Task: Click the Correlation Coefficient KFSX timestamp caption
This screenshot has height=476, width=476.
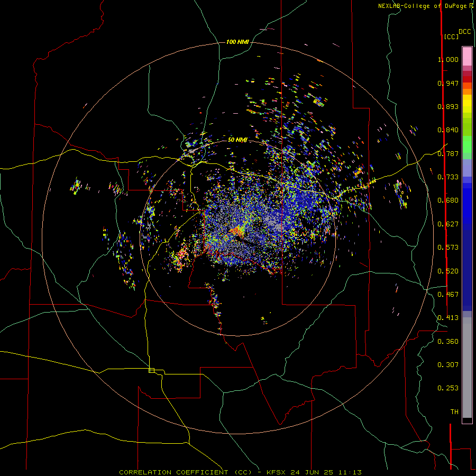Action: coord(240,472)
